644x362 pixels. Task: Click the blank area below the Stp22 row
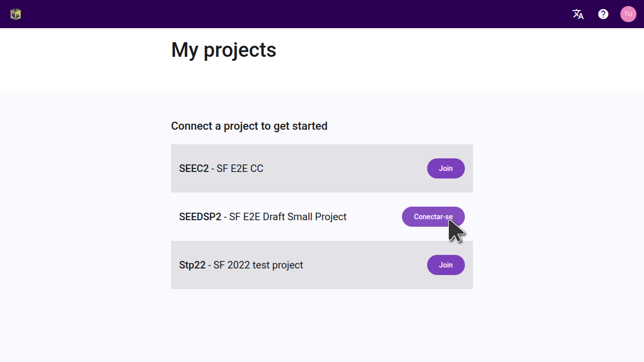322,322
